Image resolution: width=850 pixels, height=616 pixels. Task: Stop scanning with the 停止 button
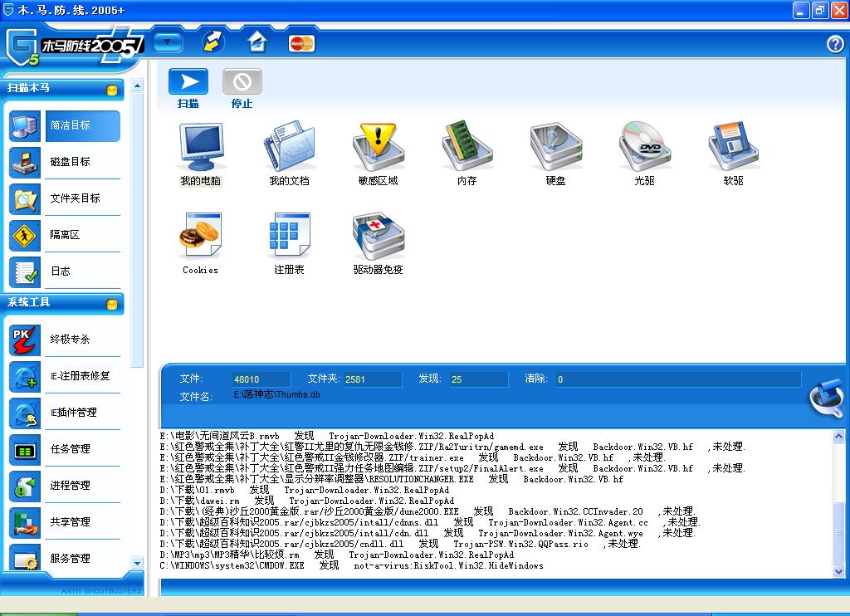242,82
